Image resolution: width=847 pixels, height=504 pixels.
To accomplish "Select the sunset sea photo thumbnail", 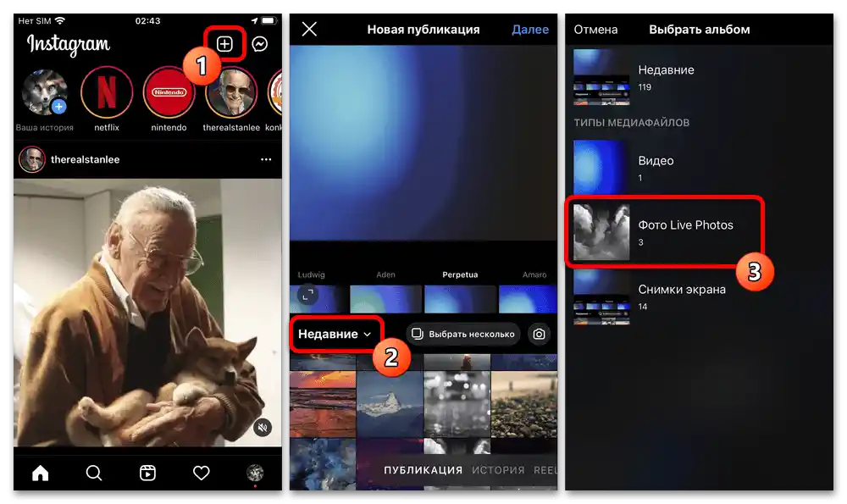I will click(x=323, y=404).
